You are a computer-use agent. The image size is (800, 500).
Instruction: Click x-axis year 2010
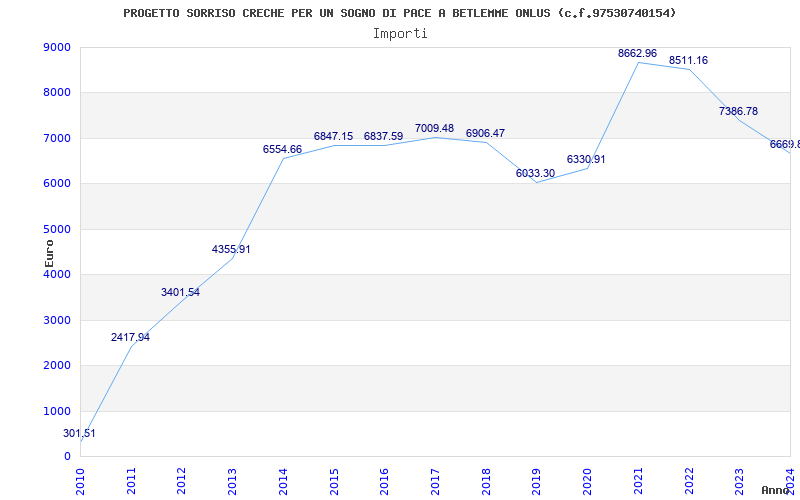click(81, 481)
